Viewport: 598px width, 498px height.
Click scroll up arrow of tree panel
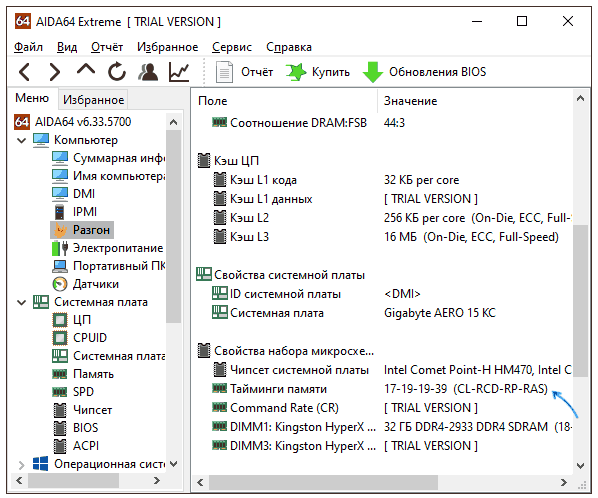point(174,122)
